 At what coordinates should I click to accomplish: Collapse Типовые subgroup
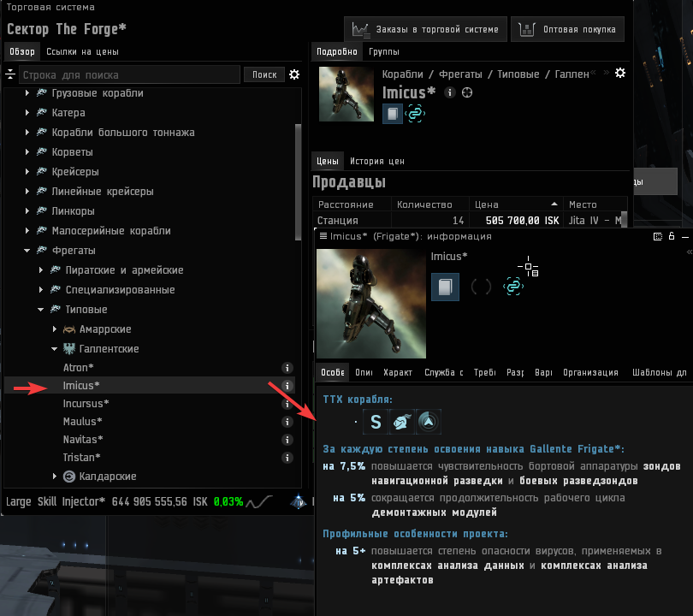coord(41,310)
